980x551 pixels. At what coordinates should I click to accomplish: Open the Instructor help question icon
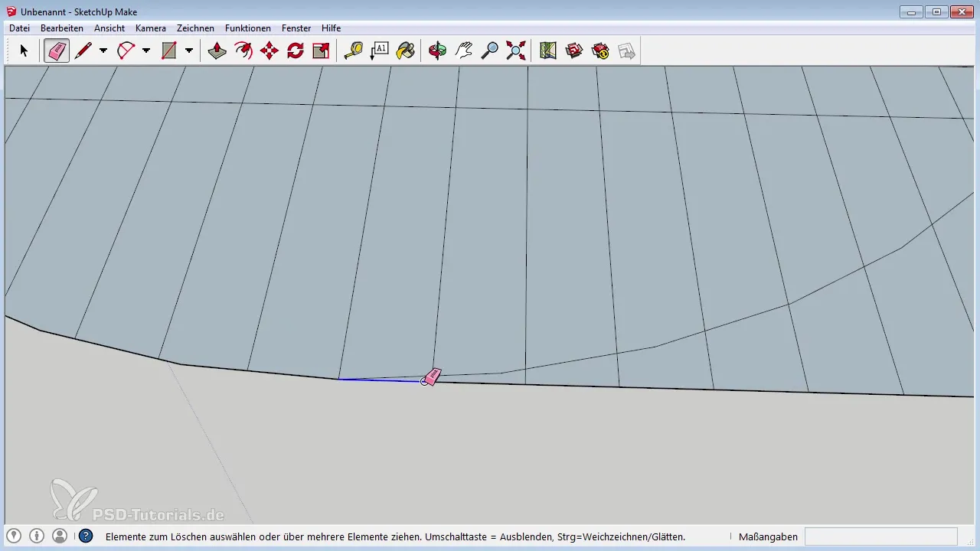pyautogui.click(x=87, y=536)
